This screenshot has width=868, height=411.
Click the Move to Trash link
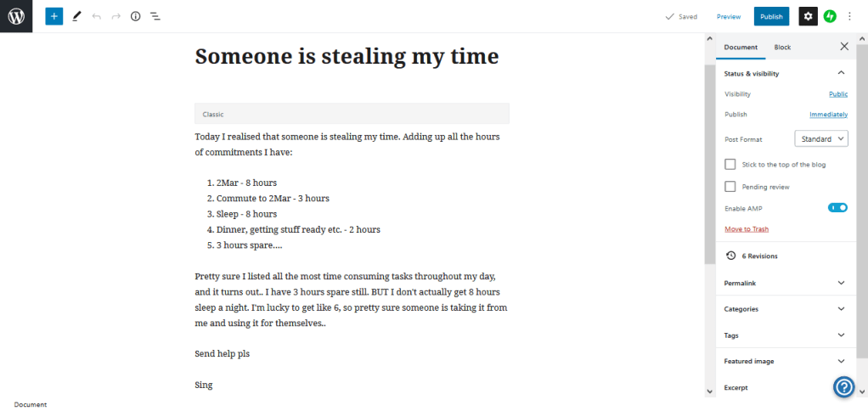point(747,229)
